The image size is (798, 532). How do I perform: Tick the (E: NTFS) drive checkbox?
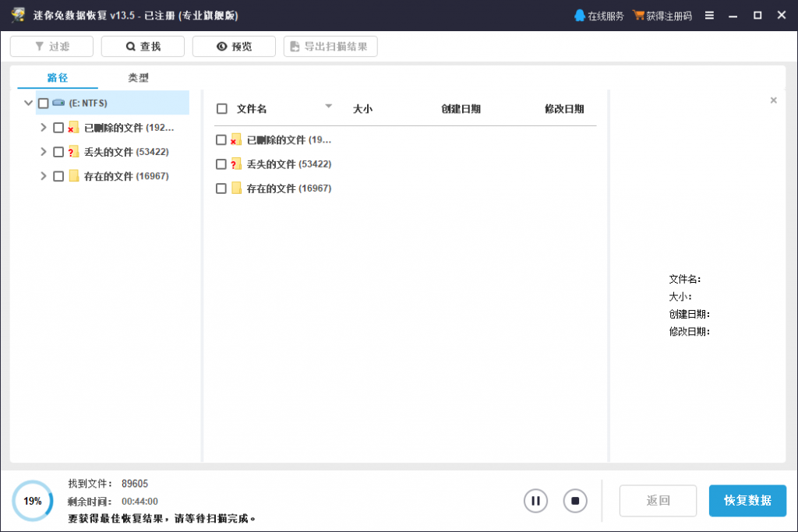(44, 104)
